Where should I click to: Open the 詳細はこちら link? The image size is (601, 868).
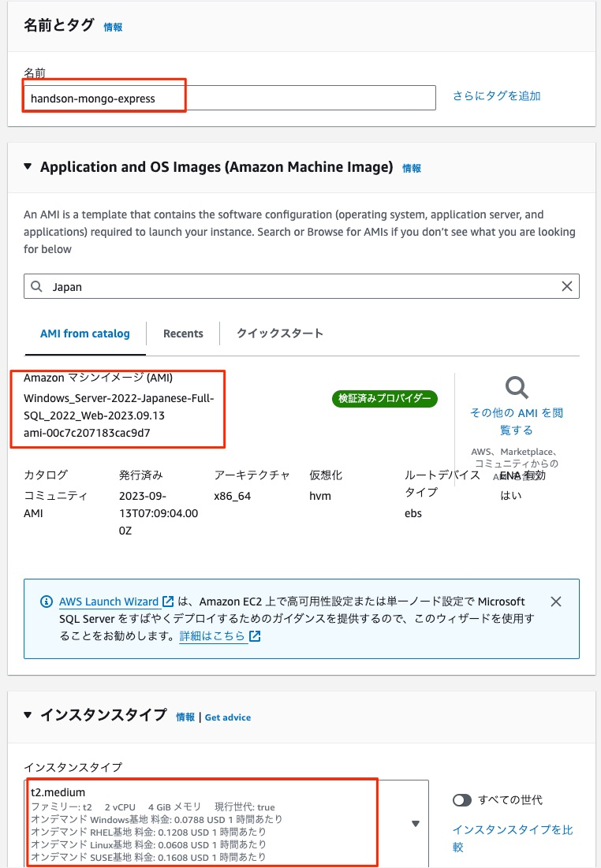pos(212,636)
